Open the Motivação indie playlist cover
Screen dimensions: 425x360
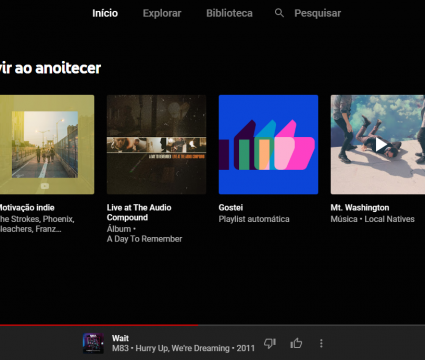(x=47, y=145)
